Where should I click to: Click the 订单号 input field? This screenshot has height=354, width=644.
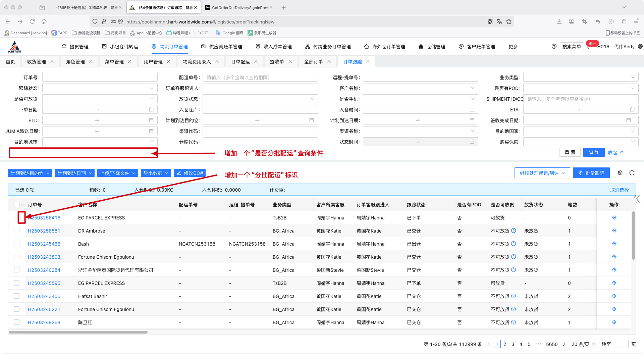[100, 78]
